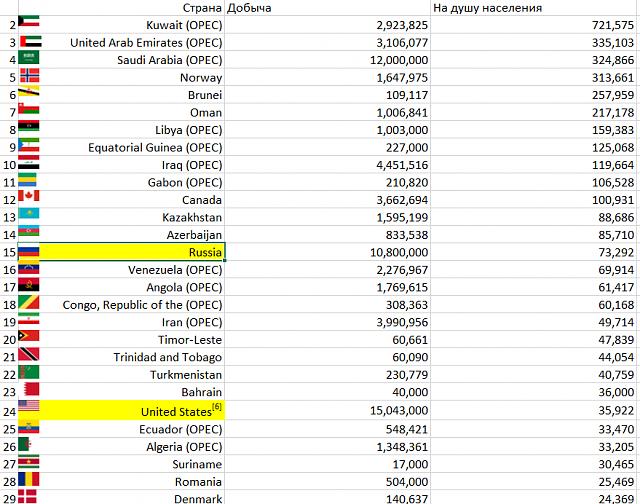The image size is (640, 504).
Task: Select Kuwait per capita cell 721,575
Action: pos(533,25)
